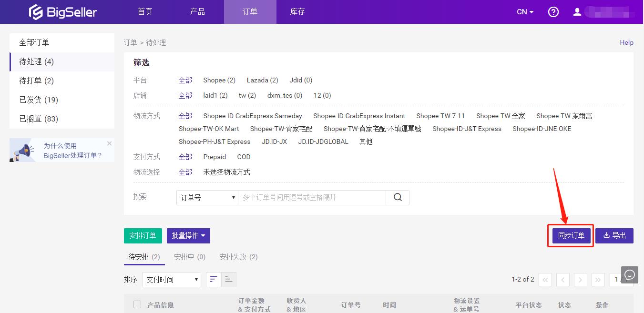Tick the select-all orders checkbox

[137, 304]
